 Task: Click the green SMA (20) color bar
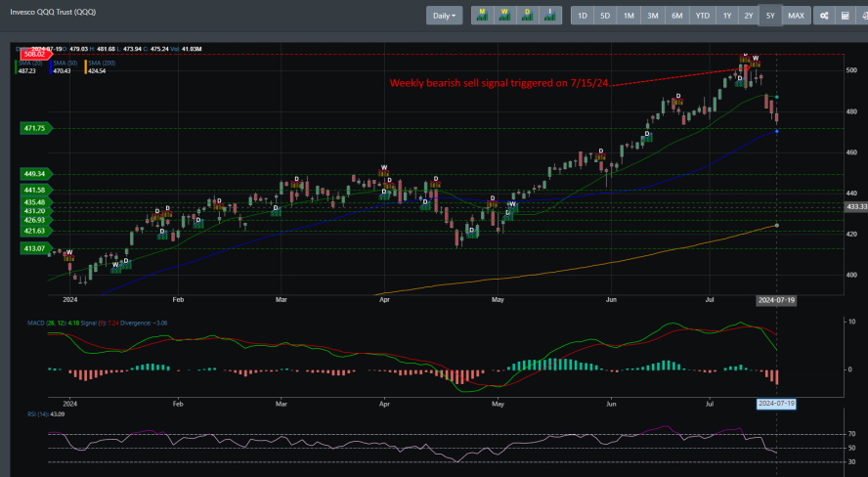coord(16,67)
